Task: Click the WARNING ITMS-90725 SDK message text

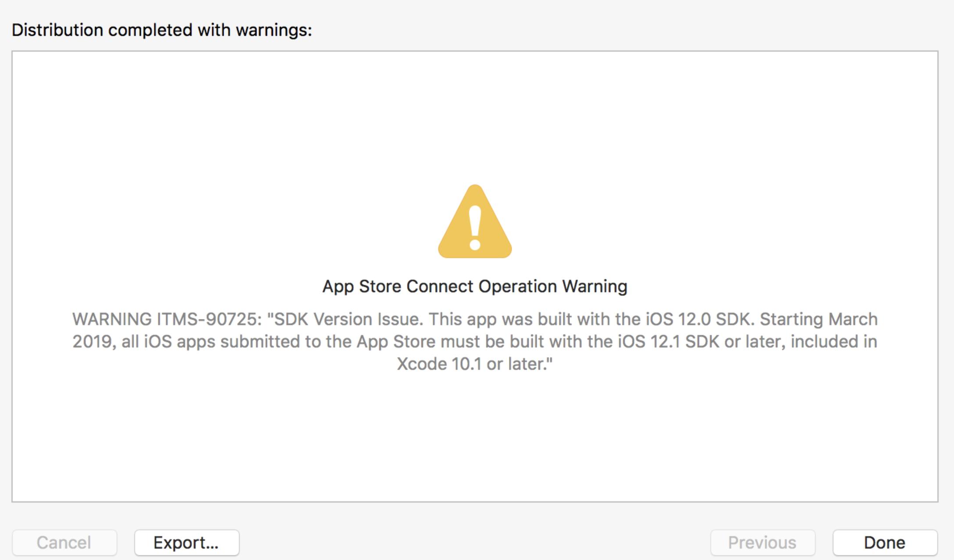Action: [475, 341]
